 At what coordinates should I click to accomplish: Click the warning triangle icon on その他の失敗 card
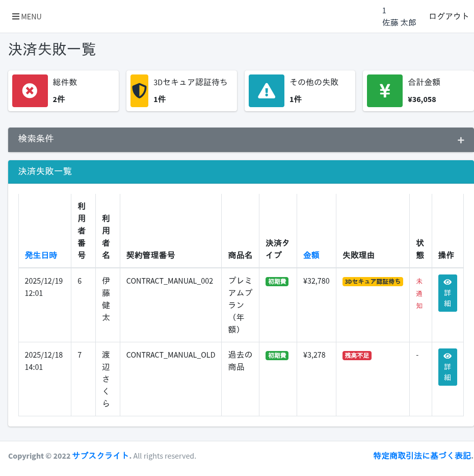tap(266, 90)
